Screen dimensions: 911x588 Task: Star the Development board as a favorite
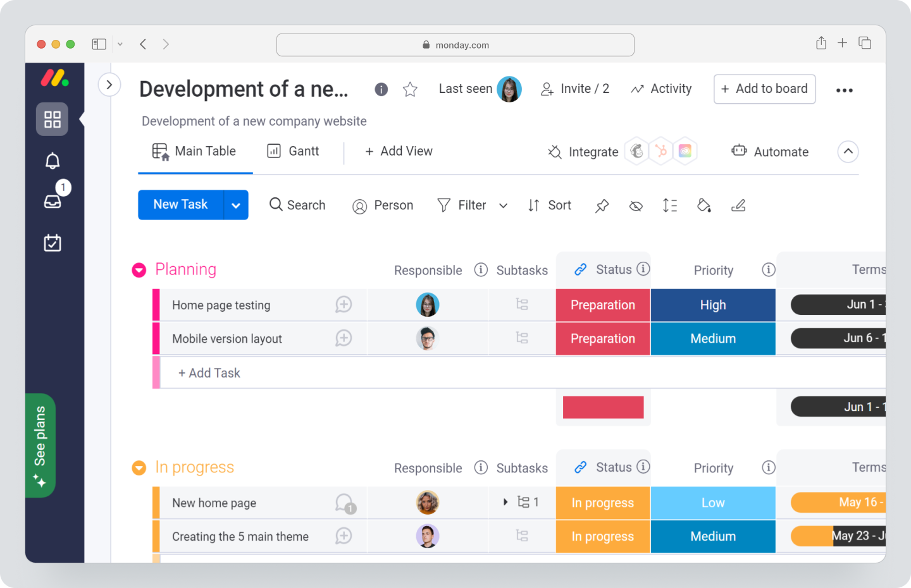410,89
